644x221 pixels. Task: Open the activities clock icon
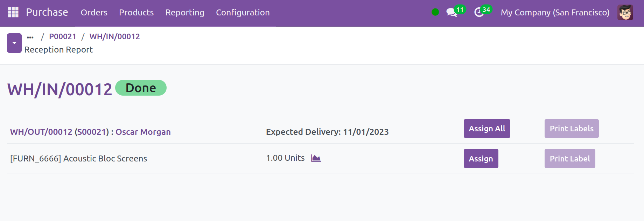tap(479, 13)
